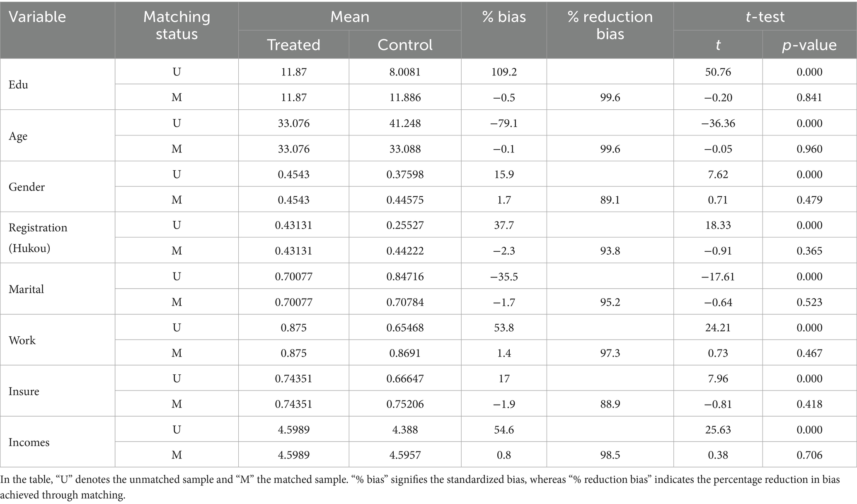
Task: Select the 0.841 p-value cell
Action: pos(809,98)
